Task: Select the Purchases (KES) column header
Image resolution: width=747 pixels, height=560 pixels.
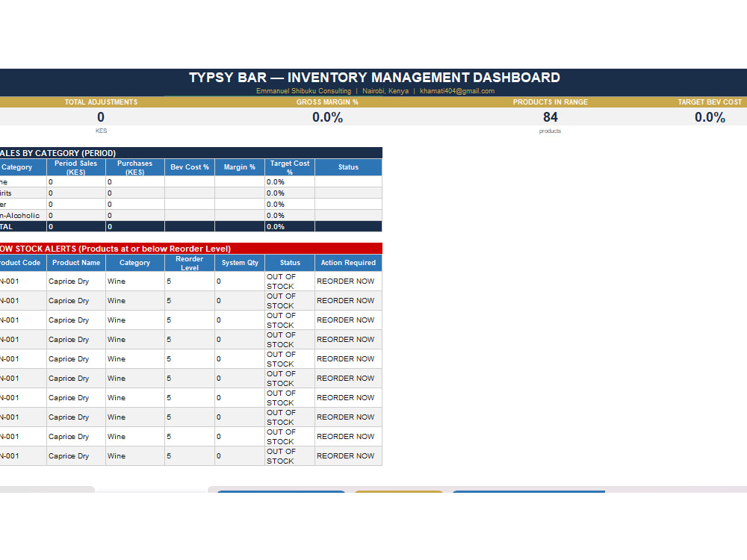Action: [134, 167]
